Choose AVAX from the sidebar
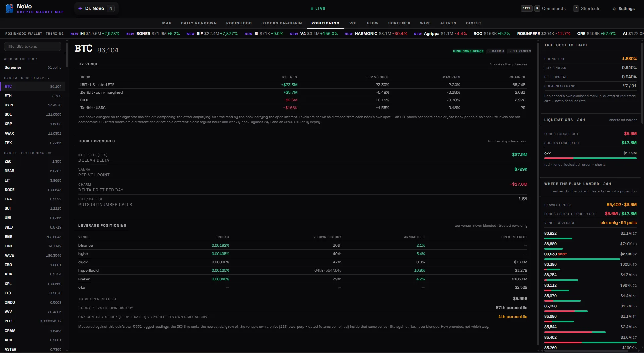644x353 pixels. [x=33, y=133]
